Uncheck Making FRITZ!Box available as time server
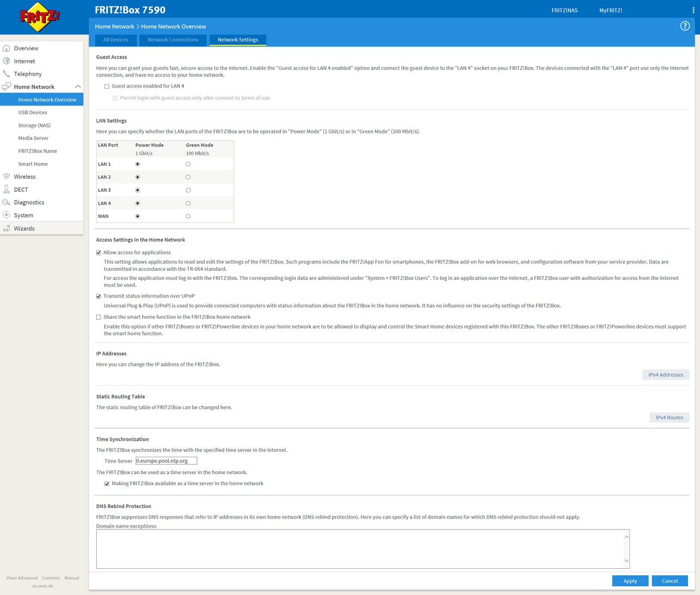Image resolution: width=700 pixels, height=595 pixels. [107, 484]
